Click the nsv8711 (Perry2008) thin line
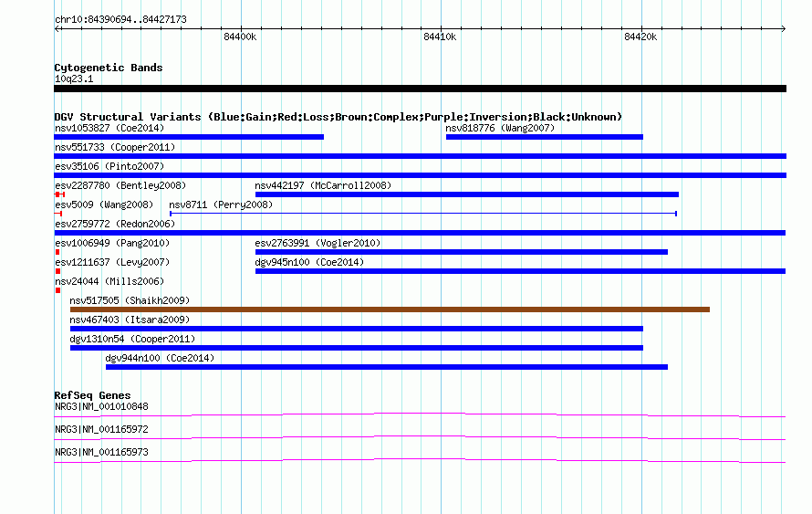The width and height of the screenshot is (812, 514). coord(423,214)
